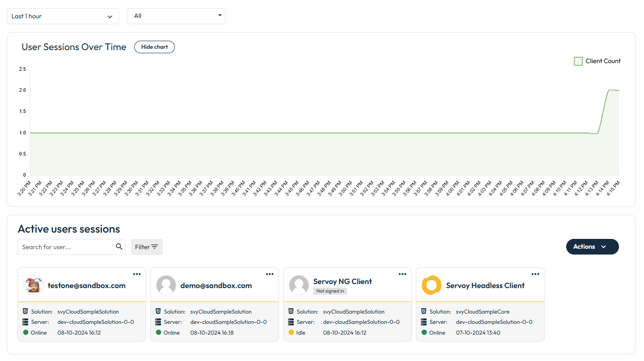Click the server icon on testone card
The width and height of the screenshot is (644, 361).
click(x=25, y=322)
